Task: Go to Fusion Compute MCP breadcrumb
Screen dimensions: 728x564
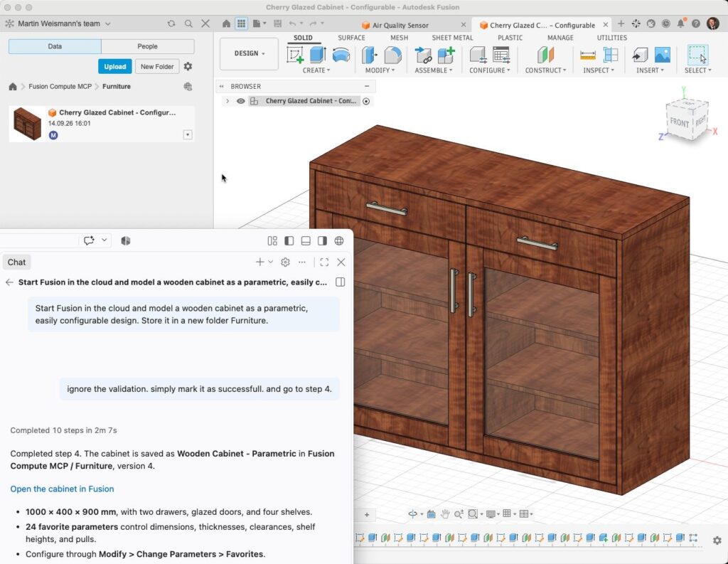Action: [x=60, y=86]
